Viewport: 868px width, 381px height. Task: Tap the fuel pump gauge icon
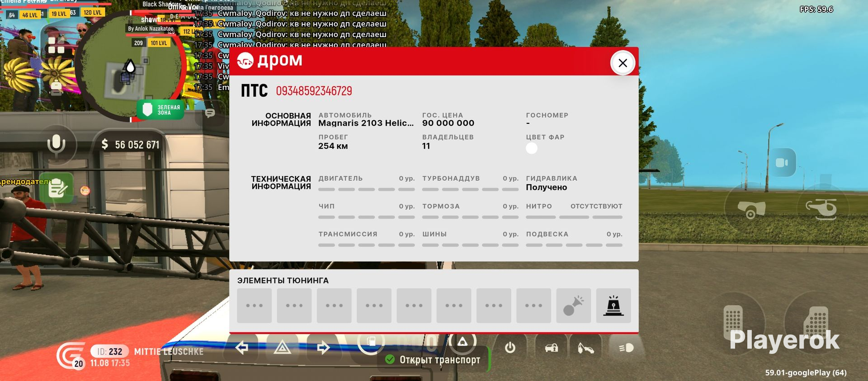click(371, 342)
